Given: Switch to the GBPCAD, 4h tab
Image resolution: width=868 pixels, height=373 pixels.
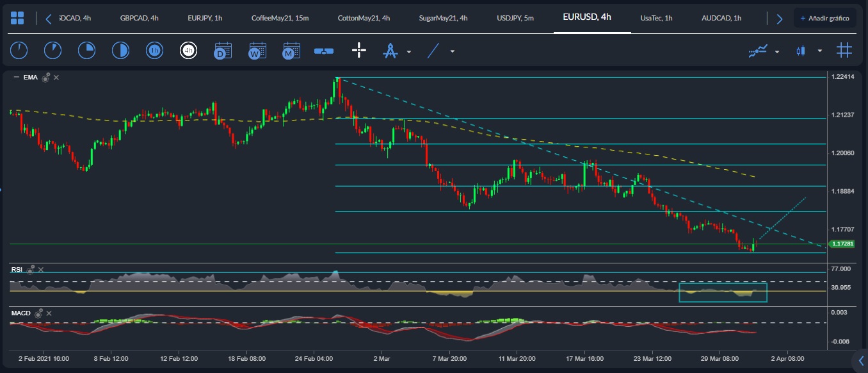Looking at the screenshot, I should (140, 18).
